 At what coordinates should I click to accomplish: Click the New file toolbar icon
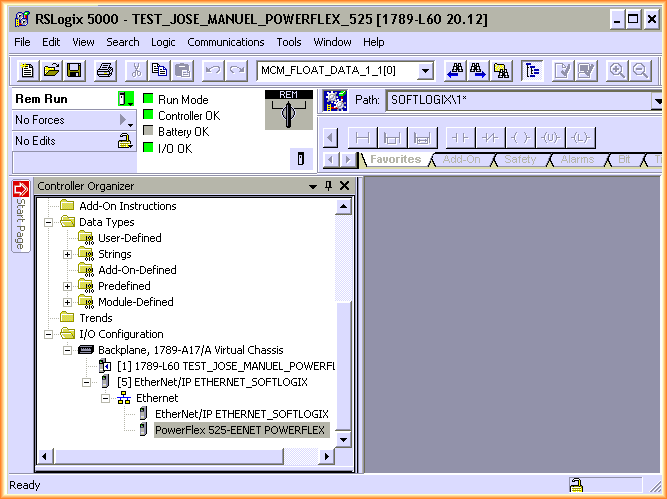tap(27, 70)
